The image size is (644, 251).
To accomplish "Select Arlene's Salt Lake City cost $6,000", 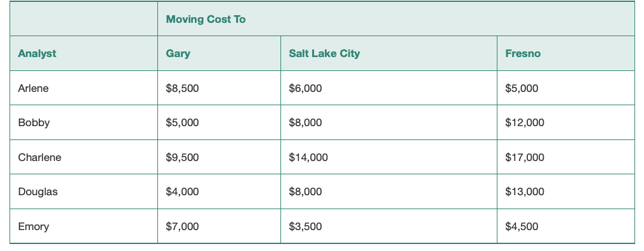I will [x=306, y=88].
